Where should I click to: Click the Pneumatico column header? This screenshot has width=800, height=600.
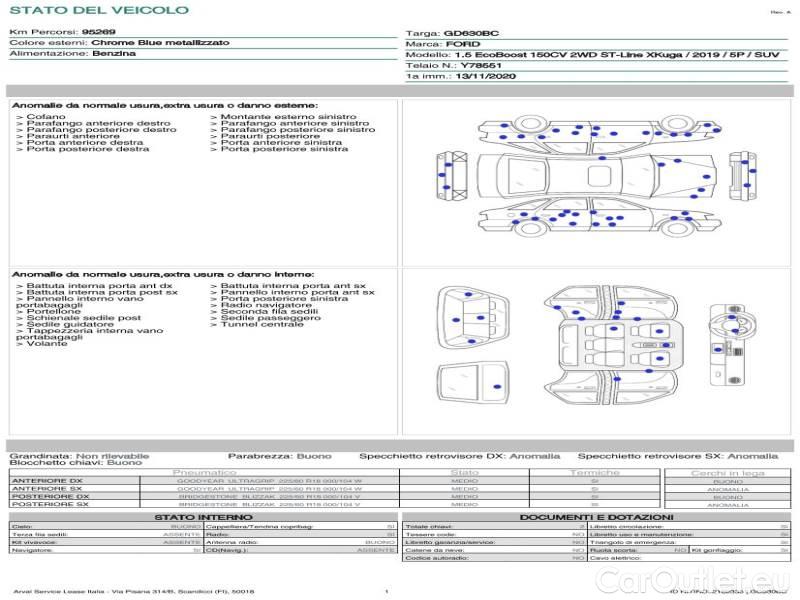(x=205, y=472)
